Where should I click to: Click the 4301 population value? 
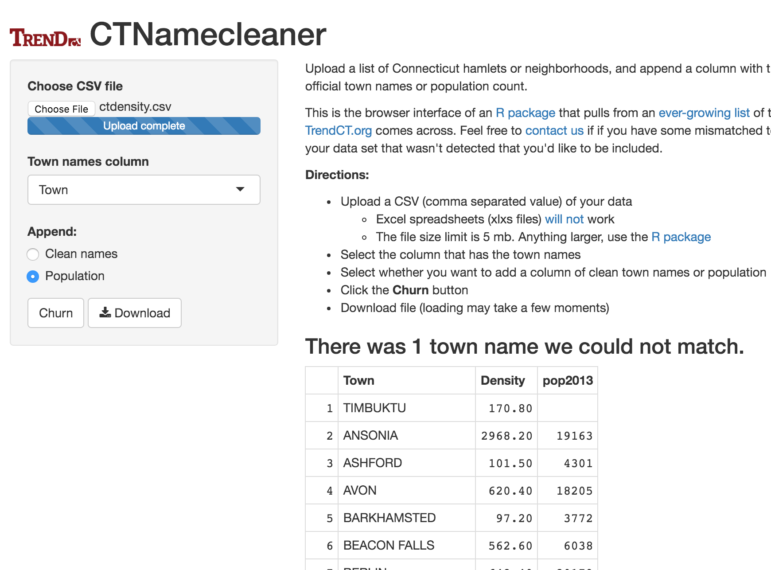[578, 463]
